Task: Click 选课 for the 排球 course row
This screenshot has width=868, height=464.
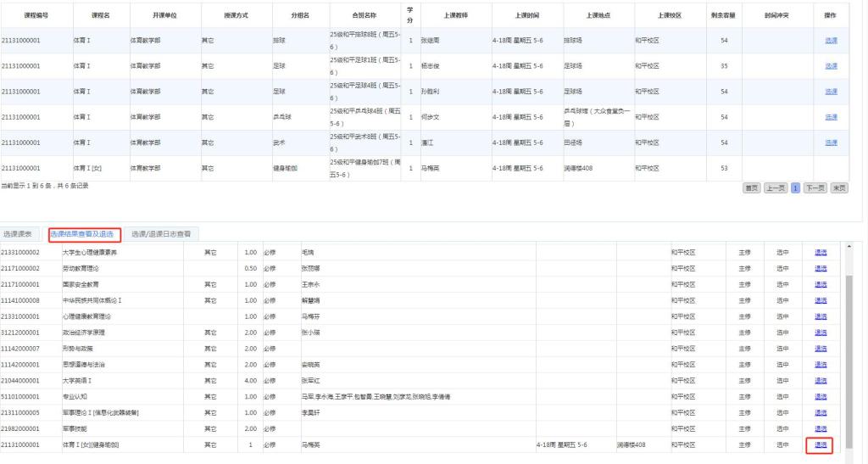Action: pos(830,40)
